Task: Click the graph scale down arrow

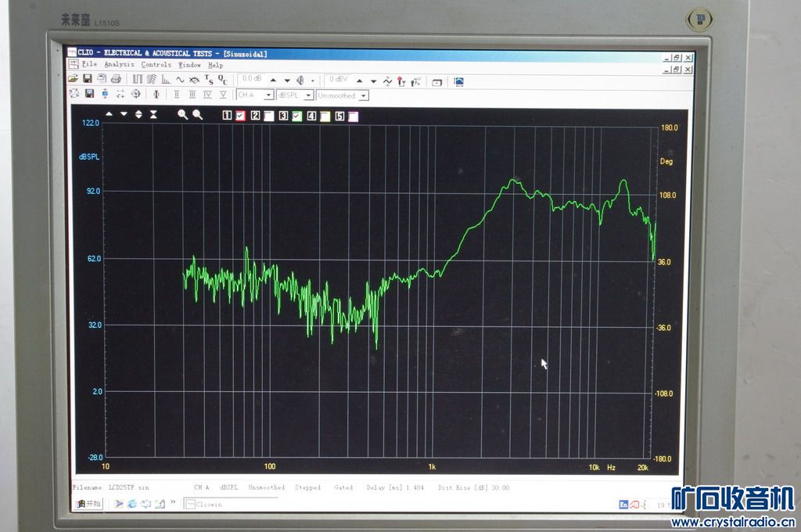Action: pyautogui.click(x=124, y=114)
